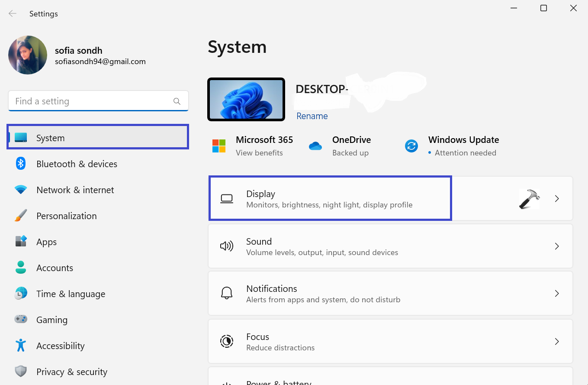Rename the PC using Rename link
This screenshot has height=385, width=588.
(x=312, y=116)
